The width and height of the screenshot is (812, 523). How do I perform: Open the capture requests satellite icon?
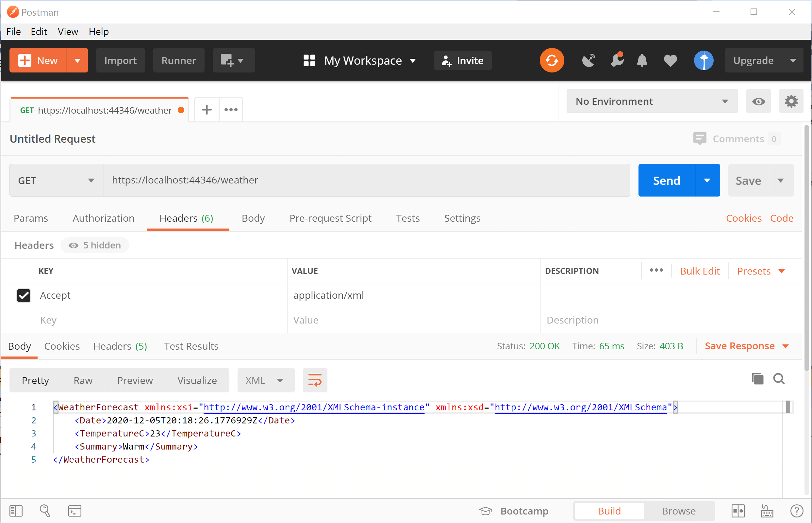coord(589,60)
